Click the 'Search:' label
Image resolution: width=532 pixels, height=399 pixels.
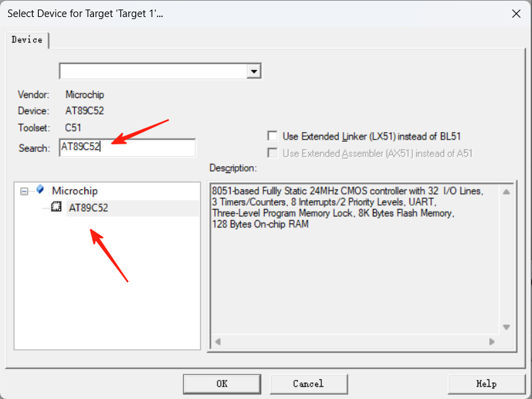[x=34, y=148]
